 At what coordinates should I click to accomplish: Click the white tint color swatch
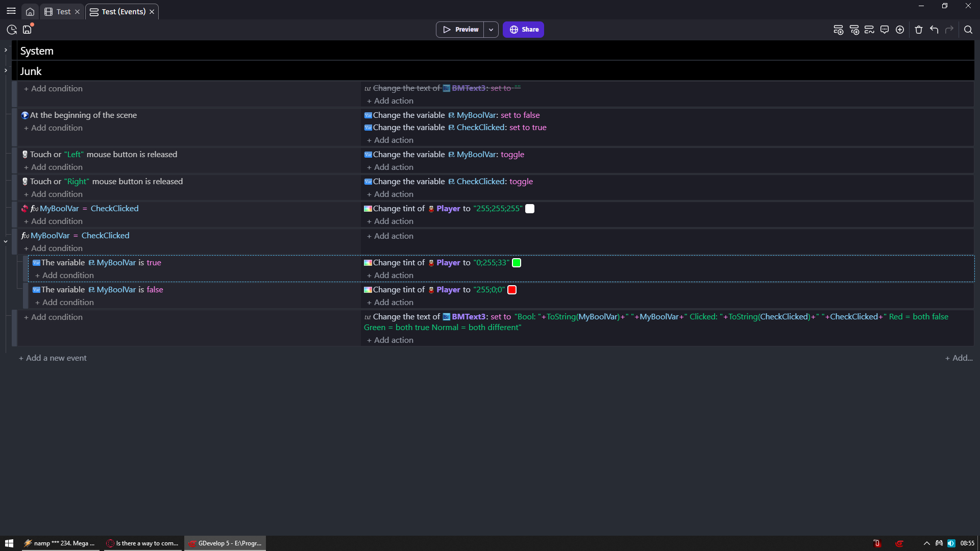pos(530,209)
